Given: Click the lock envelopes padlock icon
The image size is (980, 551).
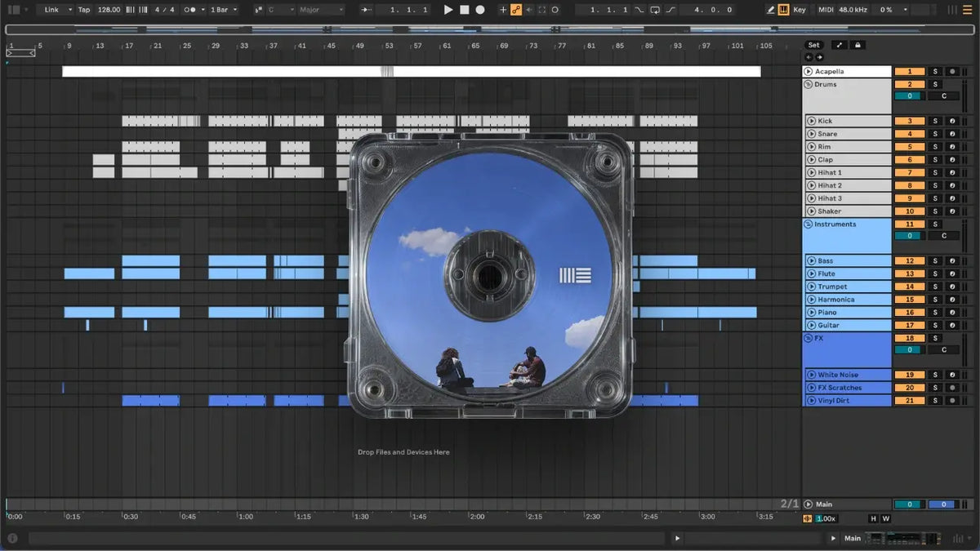Looking at the screenshot, I should 858,45.
